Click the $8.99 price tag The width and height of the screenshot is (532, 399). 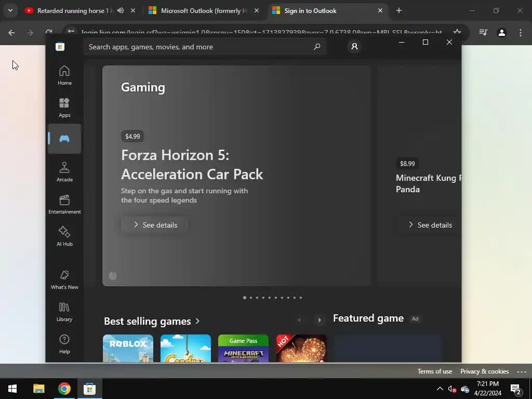(x=407, y=164)
